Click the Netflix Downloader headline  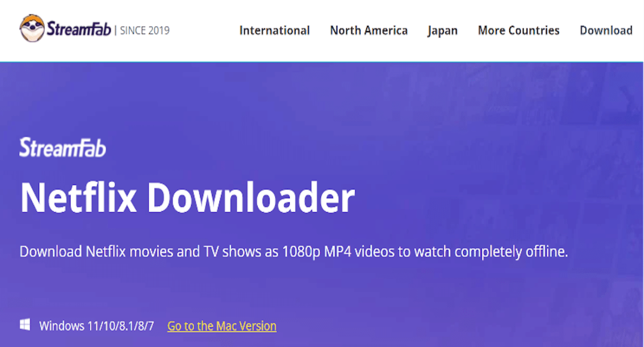coord(187,198)
